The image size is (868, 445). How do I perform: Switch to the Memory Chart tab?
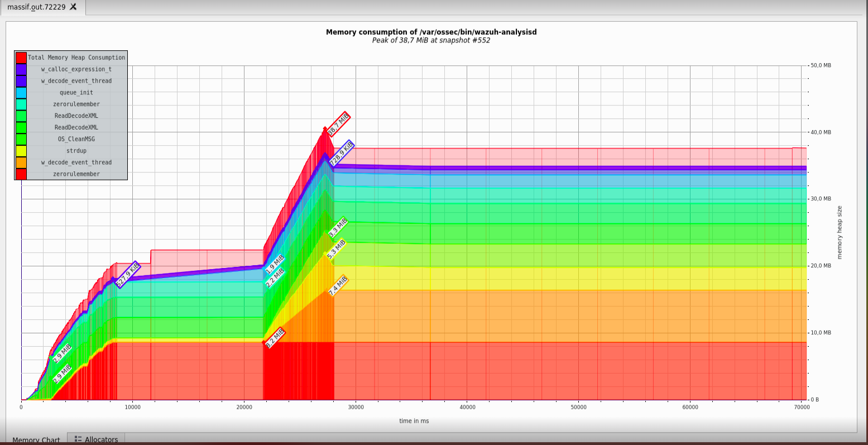pos(36,440)
